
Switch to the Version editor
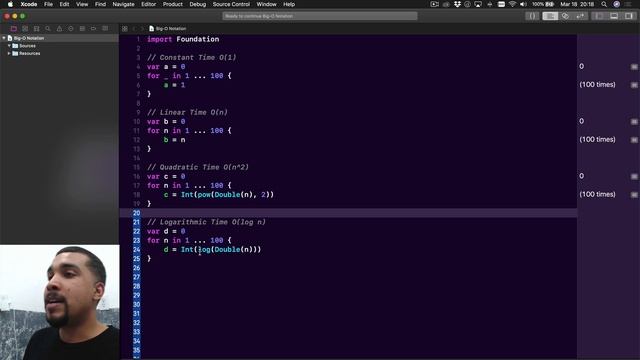tap(580, 16)
